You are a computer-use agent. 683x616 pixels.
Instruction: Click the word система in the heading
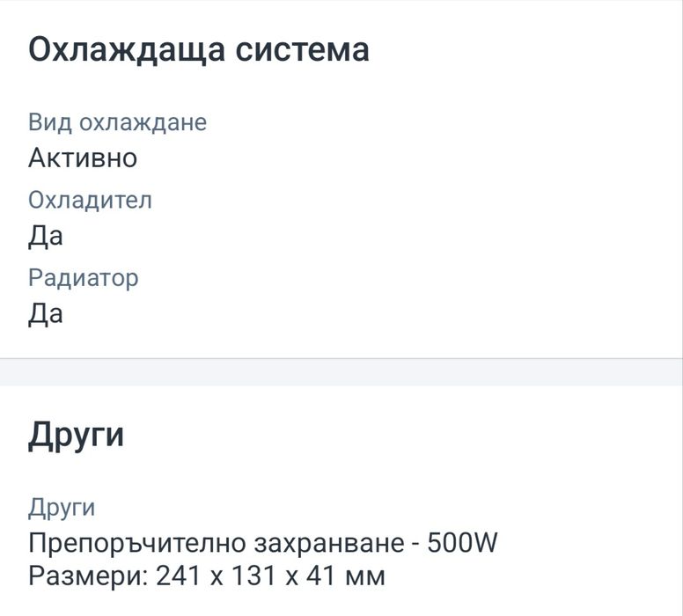click(x=302, y=50)
